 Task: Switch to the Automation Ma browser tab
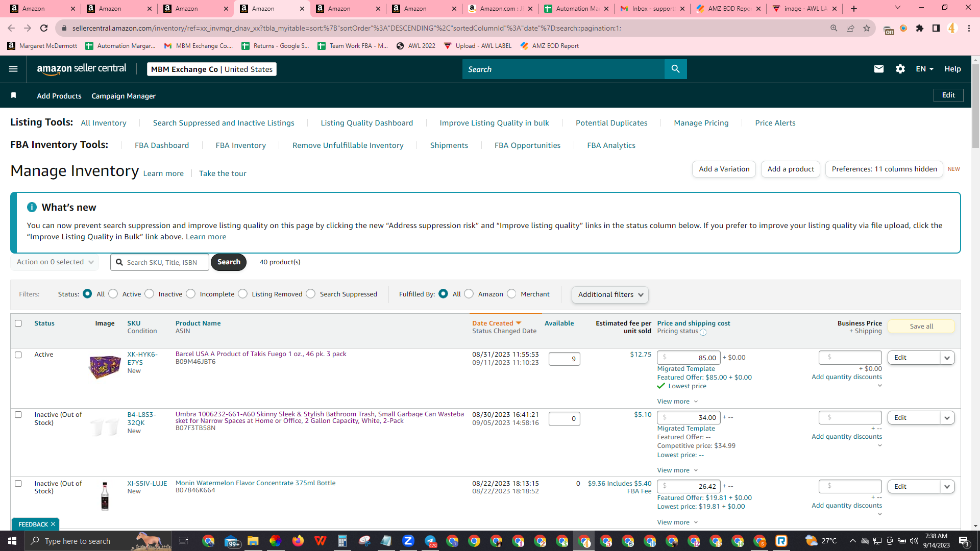pos(577,9)
